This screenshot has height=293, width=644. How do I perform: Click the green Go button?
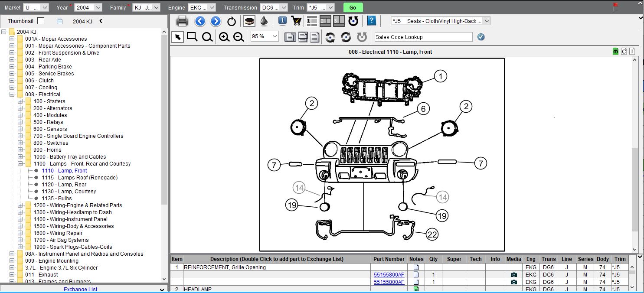[353, 7]
